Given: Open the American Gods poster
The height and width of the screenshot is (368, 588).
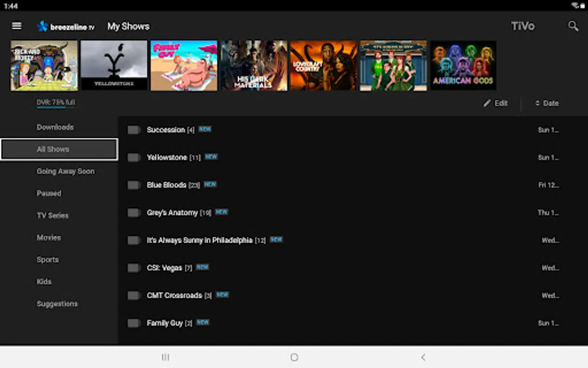Looking at the screenshot, I should pos(463,65).
